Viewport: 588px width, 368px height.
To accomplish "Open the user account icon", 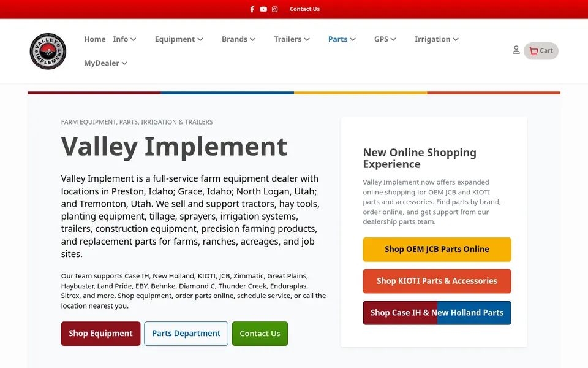I will [516, 50].
